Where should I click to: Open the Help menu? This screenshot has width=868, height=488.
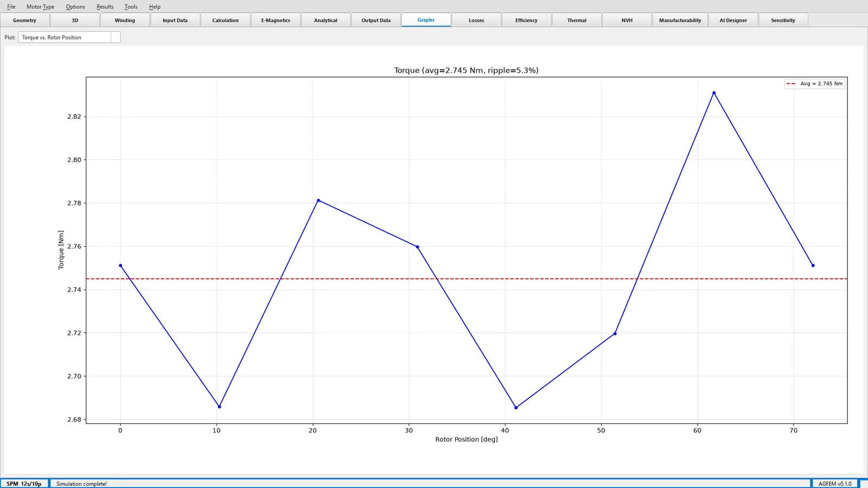tap(155, 7)
